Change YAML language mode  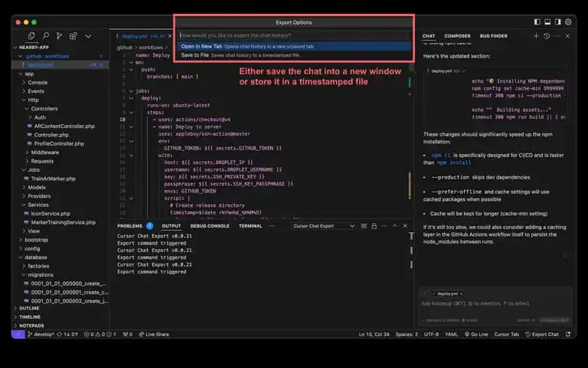(x=451, y=334)
